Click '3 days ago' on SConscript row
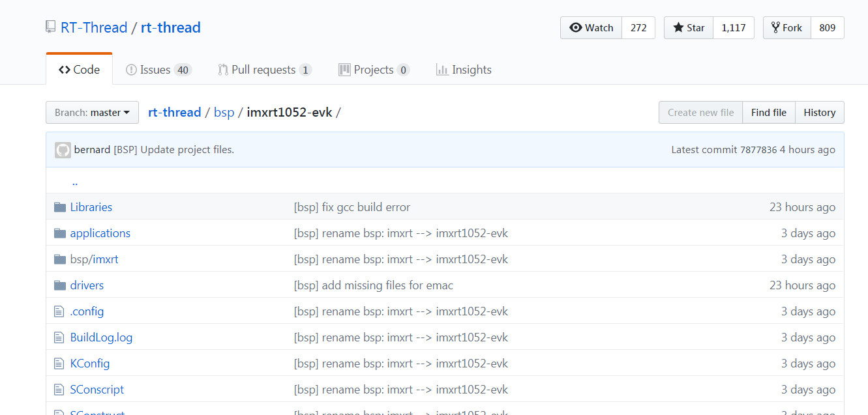The height and width of the screenshot is (415, 868). [808, 390]
